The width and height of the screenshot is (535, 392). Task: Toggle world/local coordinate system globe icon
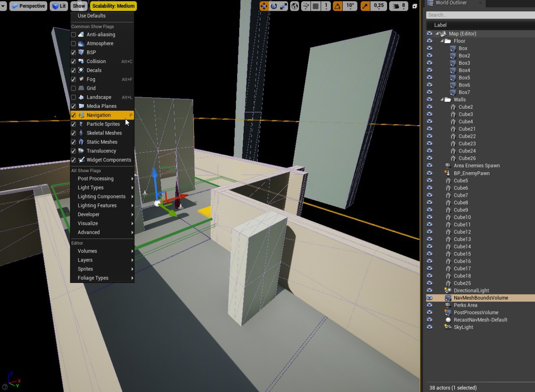pos(295,6)
